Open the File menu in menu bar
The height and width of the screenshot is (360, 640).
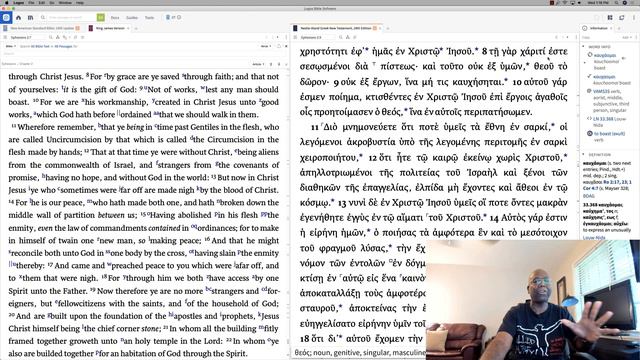(31, 2)
